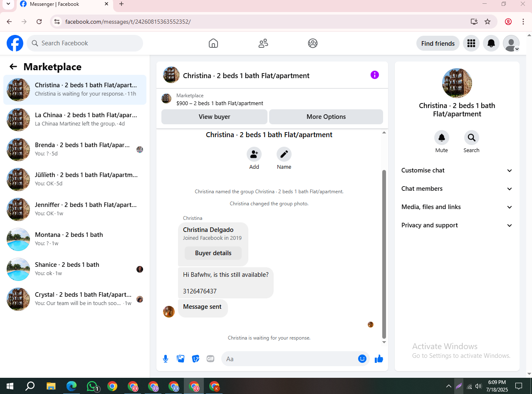Expand Privacy and support section

(457, 225)
